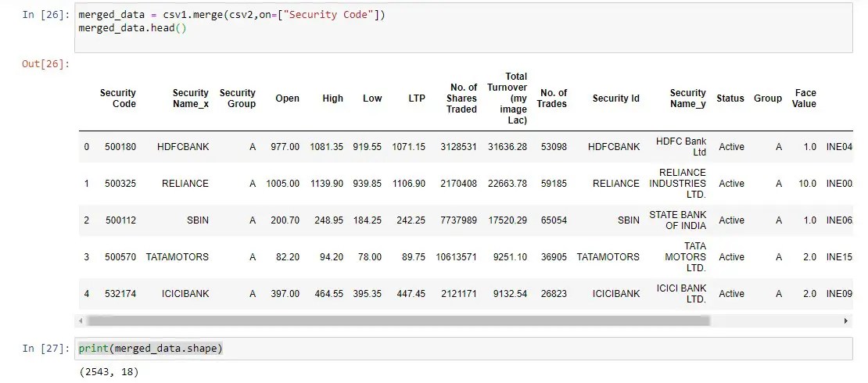Viewport: 868px width, 383px height.
Task: Click the horizontal scrollbar thumb under the table
Action: [398, 320]
